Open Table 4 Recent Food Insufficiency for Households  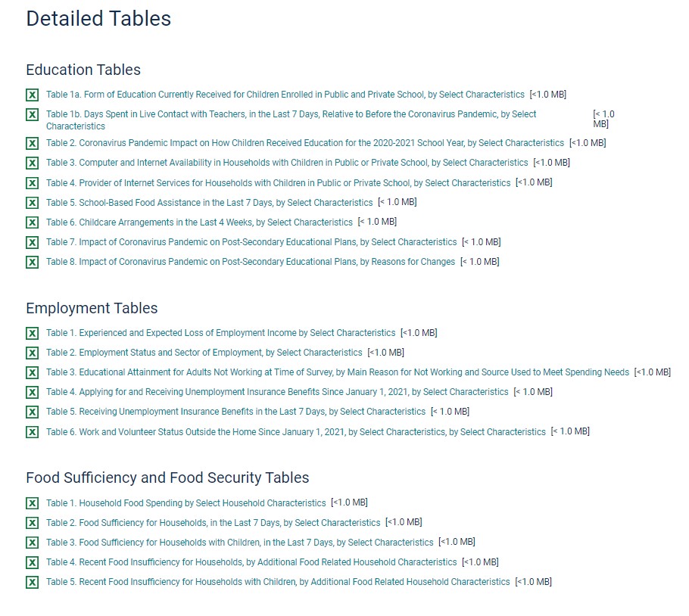(x=251, y=562)
